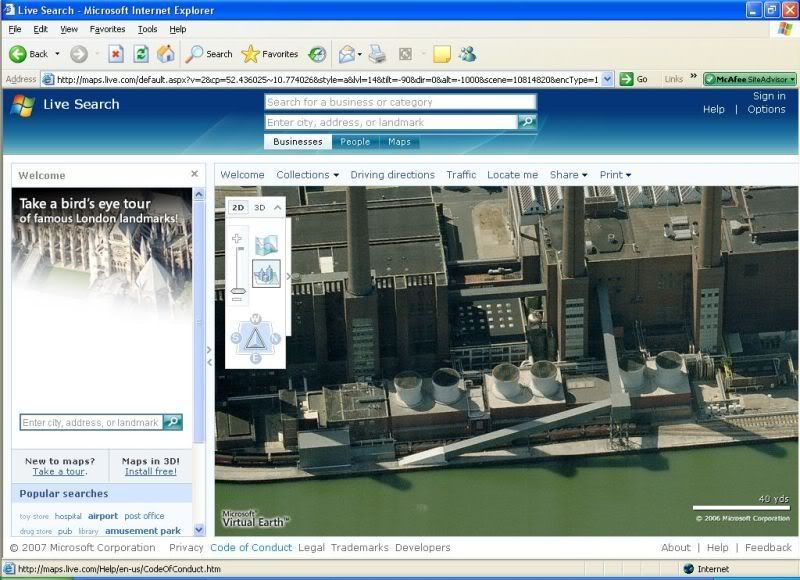Close the Welcome panel
Screen dimensions: 800x580
[194, 174]
